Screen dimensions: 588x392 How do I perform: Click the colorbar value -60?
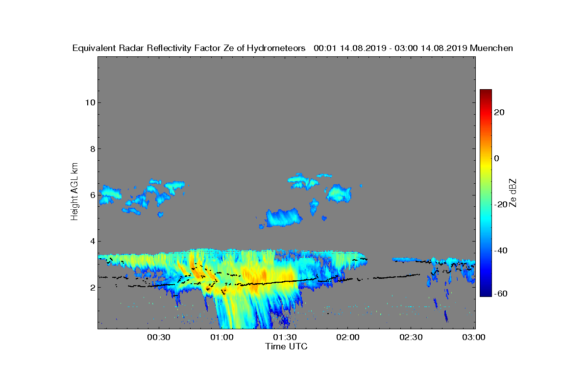click(x=501, y=294)
